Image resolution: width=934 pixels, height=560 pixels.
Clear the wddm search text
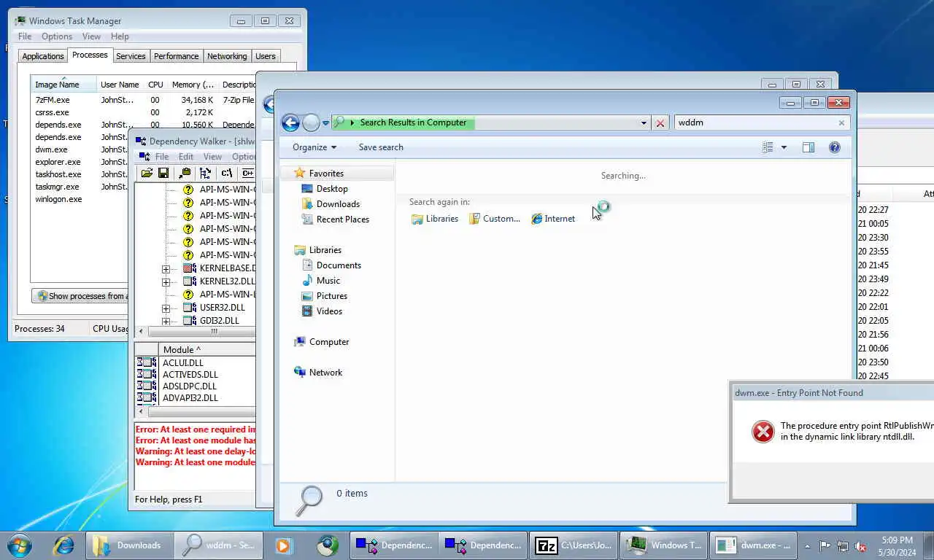[x=841, y=122]
